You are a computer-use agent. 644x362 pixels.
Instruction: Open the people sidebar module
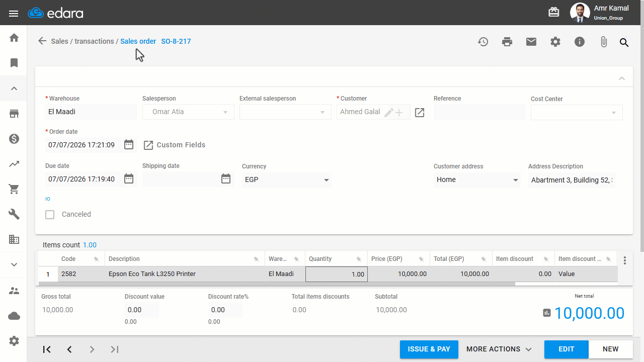coord(14,291)
